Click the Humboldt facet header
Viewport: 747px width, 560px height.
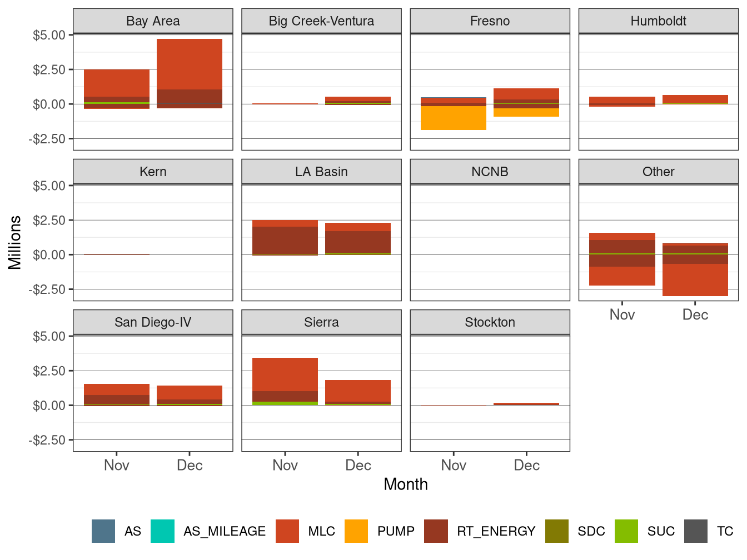(658, 21)
